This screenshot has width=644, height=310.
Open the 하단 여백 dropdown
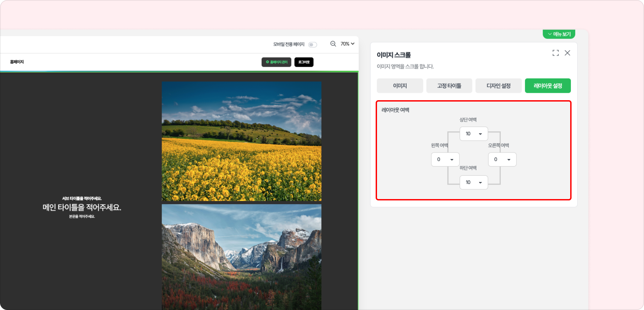tap(474, 182)
